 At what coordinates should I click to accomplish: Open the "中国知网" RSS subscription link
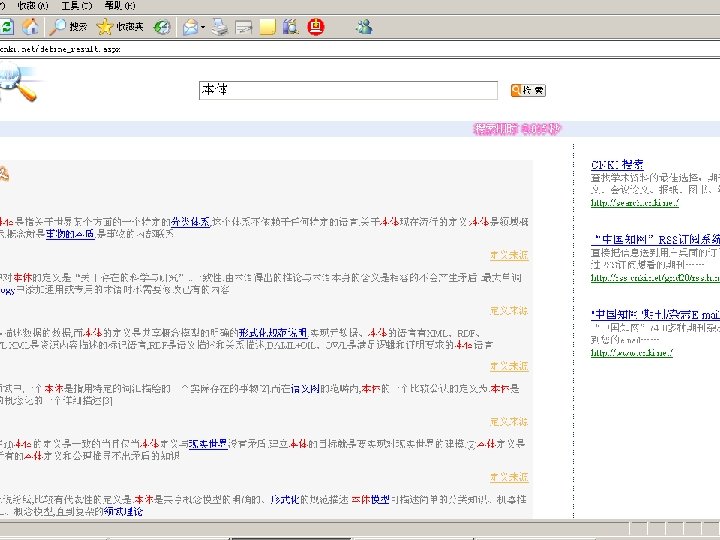(654, 240)
